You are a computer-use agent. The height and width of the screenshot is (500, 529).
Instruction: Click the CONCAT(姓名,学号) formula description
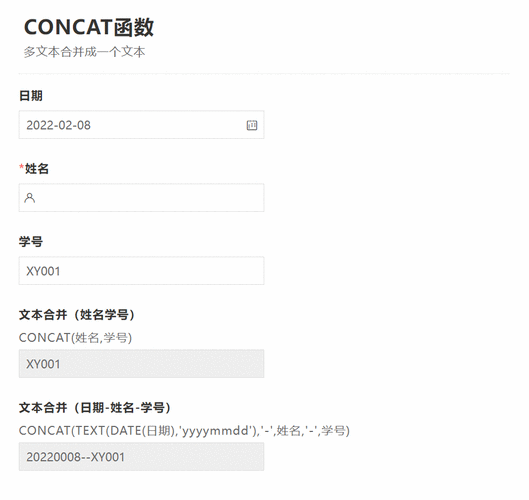[x=76, y=337]
